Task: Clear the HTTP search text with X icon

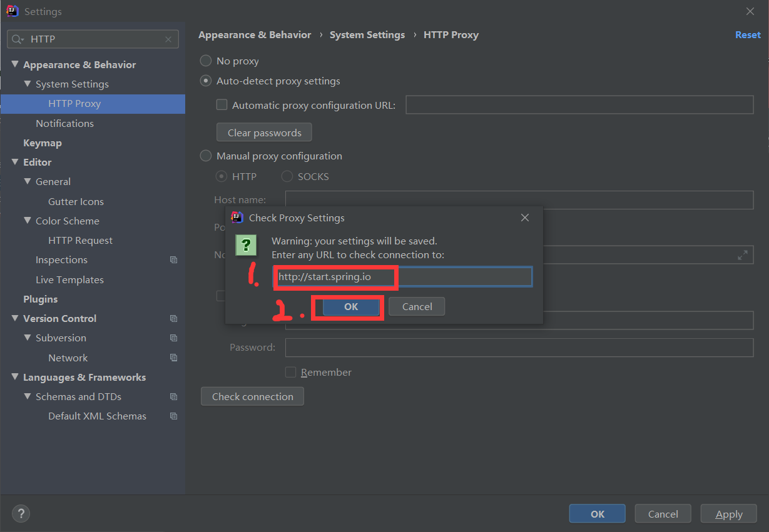Action: 168,39
